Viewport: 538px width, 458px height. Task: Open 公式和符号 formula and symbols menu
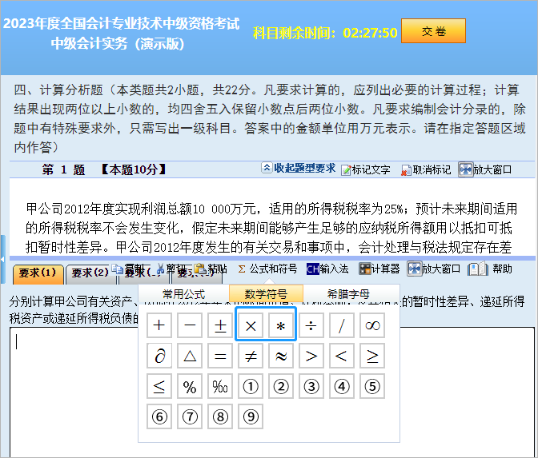[x=268, y=269]
